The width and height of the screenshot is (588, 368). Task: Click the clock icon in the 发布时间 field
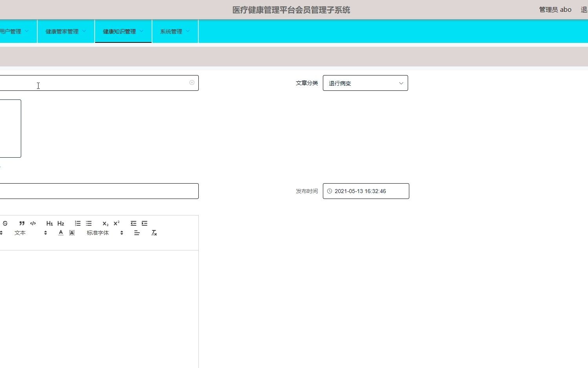point(330,191)
